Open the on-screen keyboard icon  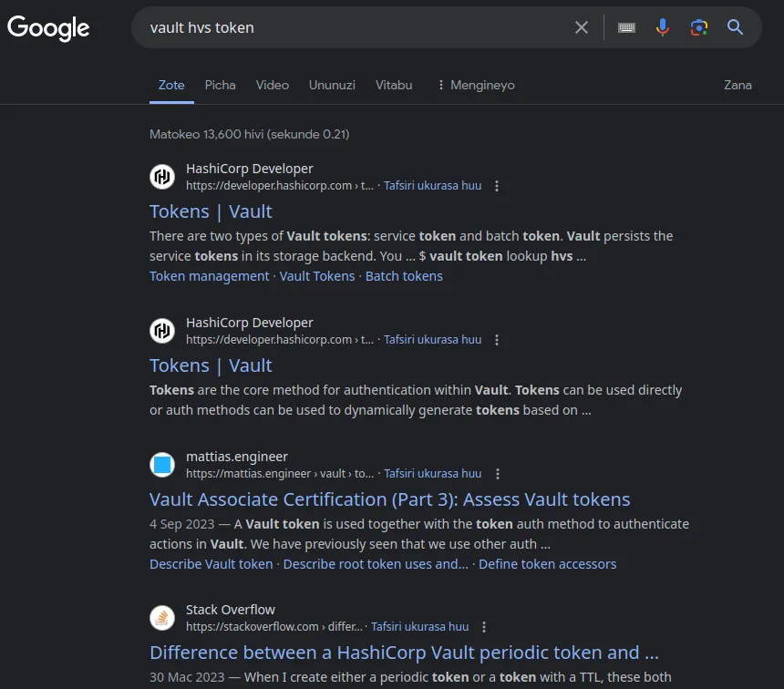626,27
